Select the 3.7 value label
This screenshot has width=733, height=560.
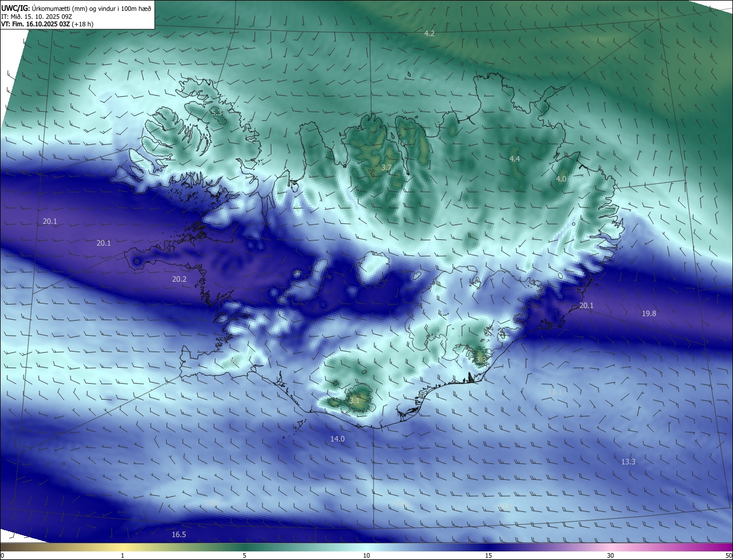[x=386, y=168]
